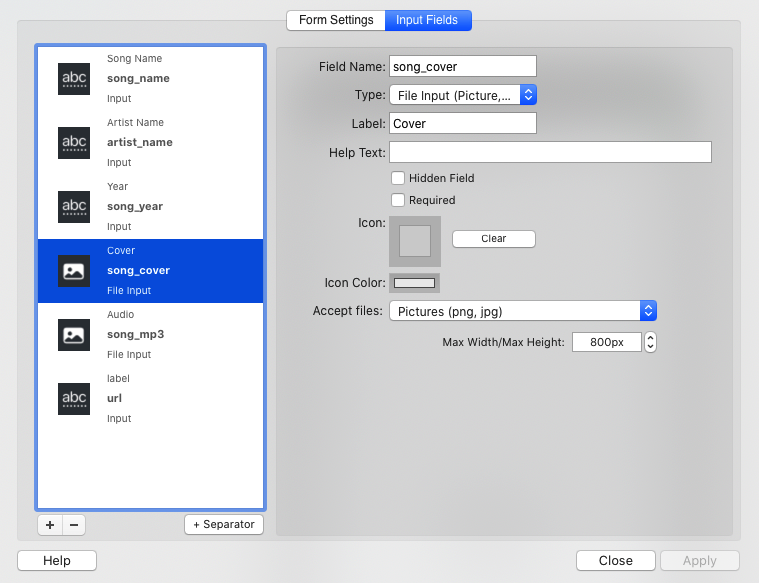Click the abc icon for url field
Viewport: 759px width, 583px height.
[74, 399]
